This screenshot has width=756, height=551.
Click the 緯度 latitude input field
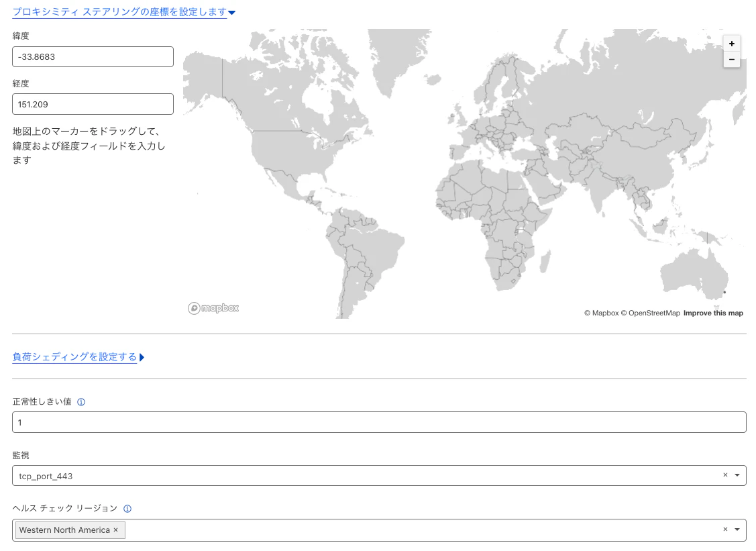coord(93,56)
